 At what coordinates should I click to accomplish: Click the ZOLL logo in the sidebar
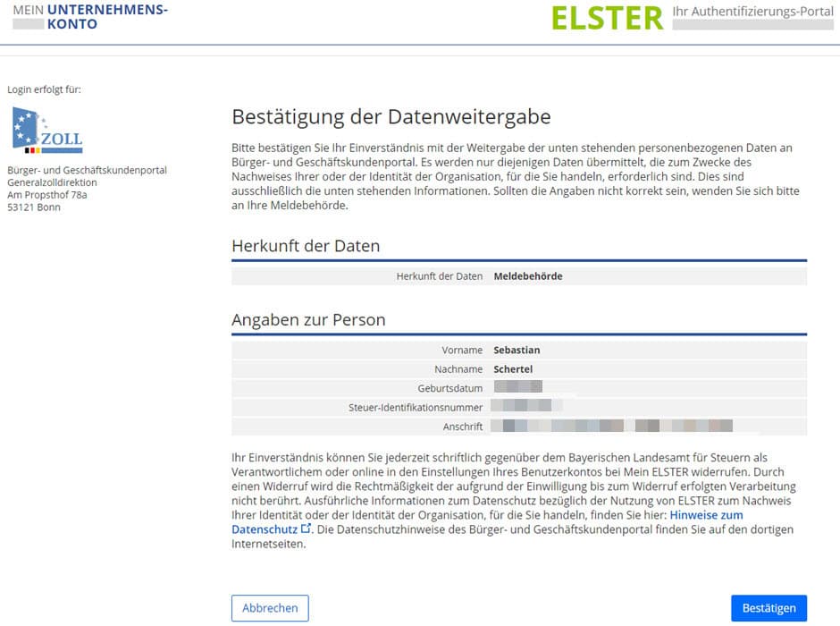click(46, 130)
